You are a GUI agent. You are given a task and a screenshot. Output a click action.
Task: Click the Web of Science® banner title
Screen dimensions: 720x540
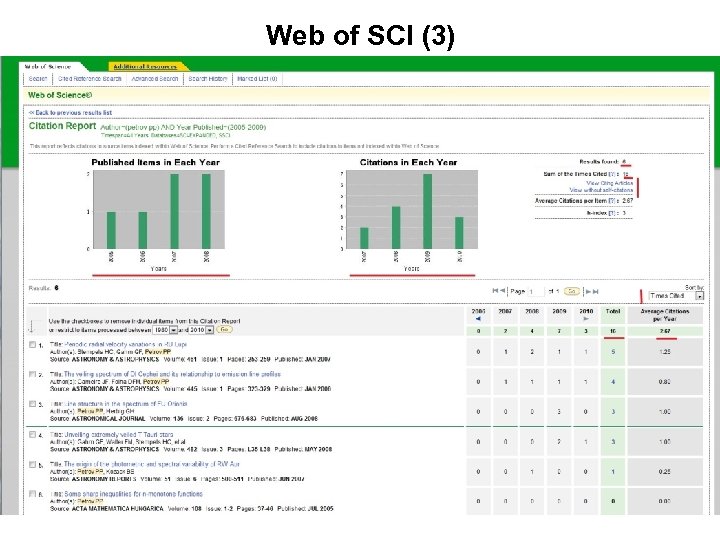(60, 95)
